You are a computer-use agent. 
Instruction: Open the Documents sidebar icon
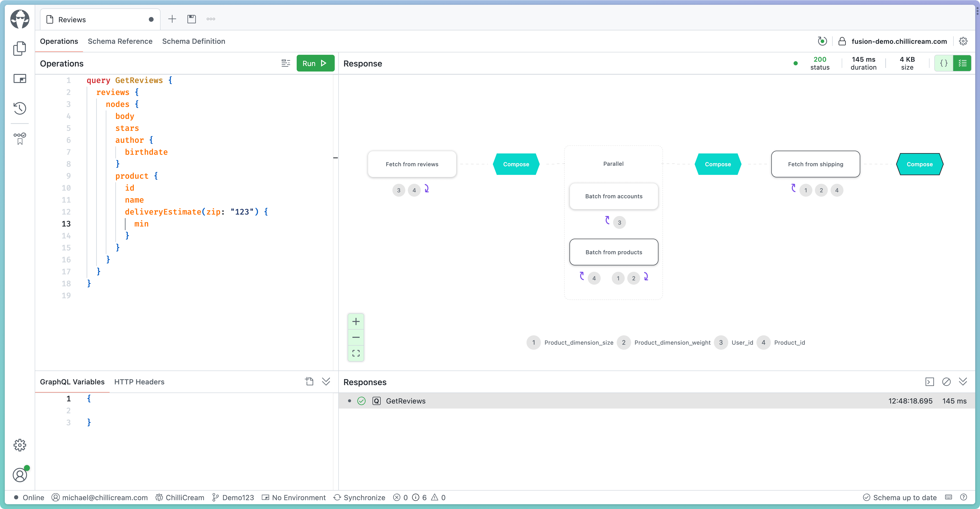point(20,48)
